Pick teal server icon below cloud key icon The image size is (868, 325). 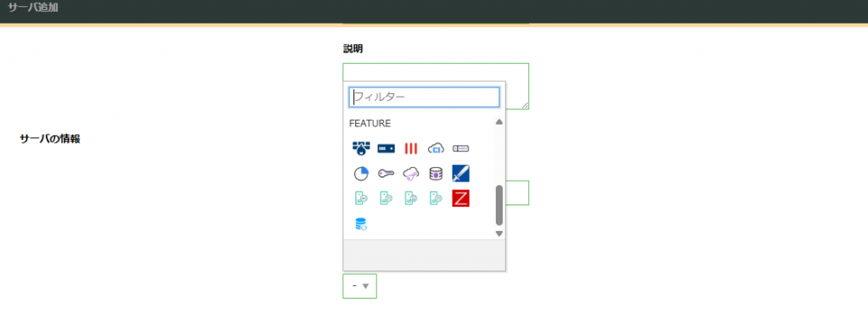coord(411,199)
